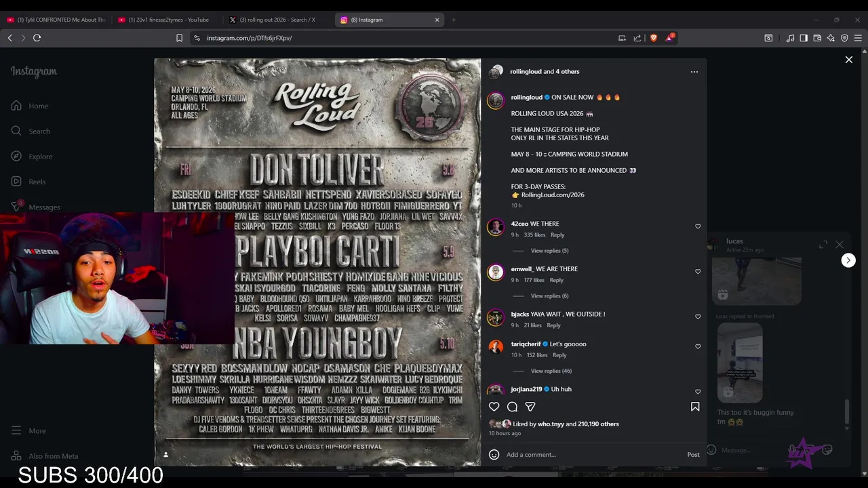Click the Add a comment field
The height and width of the screenshot is (488, 868).
coord(593,455)
